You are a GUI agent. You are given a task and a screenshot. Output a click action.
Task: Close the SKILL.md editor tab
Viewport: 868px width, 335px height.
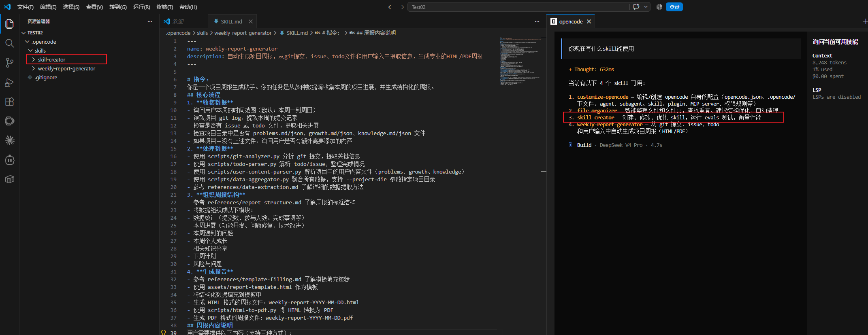tap(251, 21)
